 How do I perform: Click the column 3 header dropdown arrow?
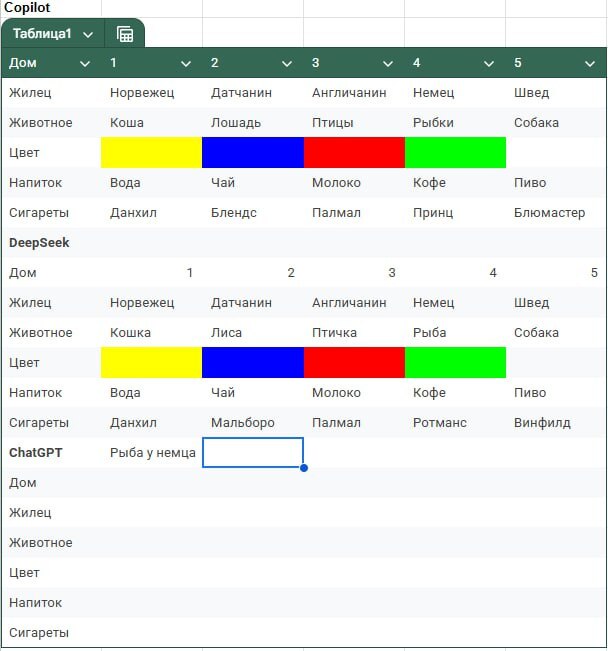(388, 64)
